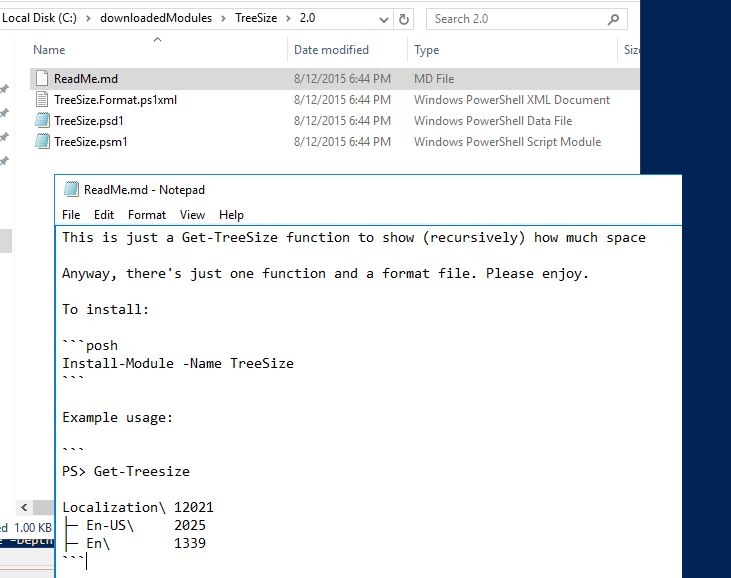Image resolution: width=731 pixels, height=578 pixels.
Task: Click the TreeSize.Format.ps1xml file icon
Action: [42, 99]
